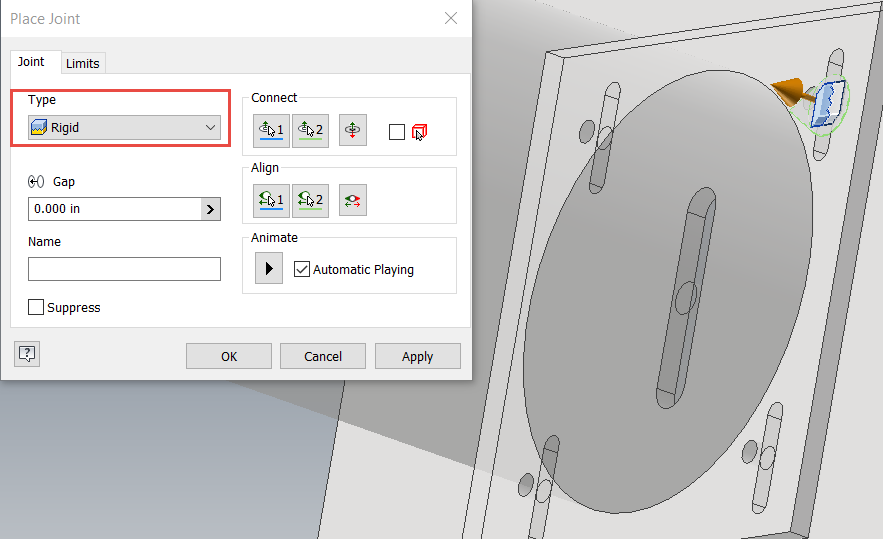
Task: Click the Name text field
Action: click(124, 269)
